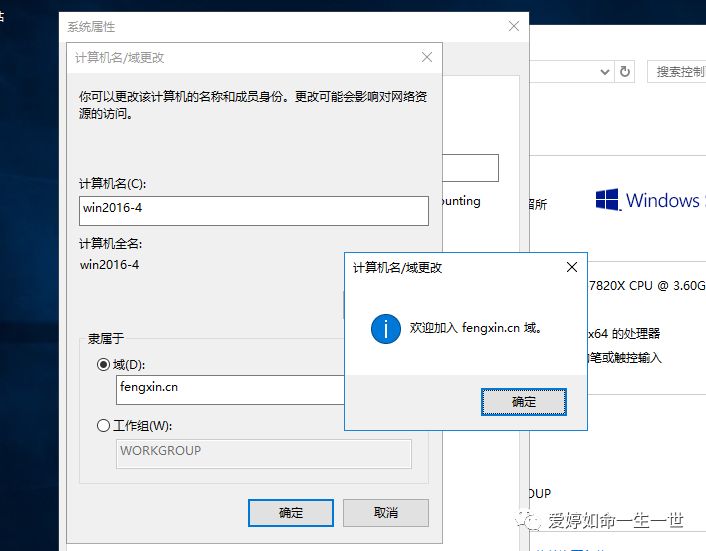The image size is (706, 551).
Task: Click the domain field containing fengxin.cn
Action: click(230, 390)
